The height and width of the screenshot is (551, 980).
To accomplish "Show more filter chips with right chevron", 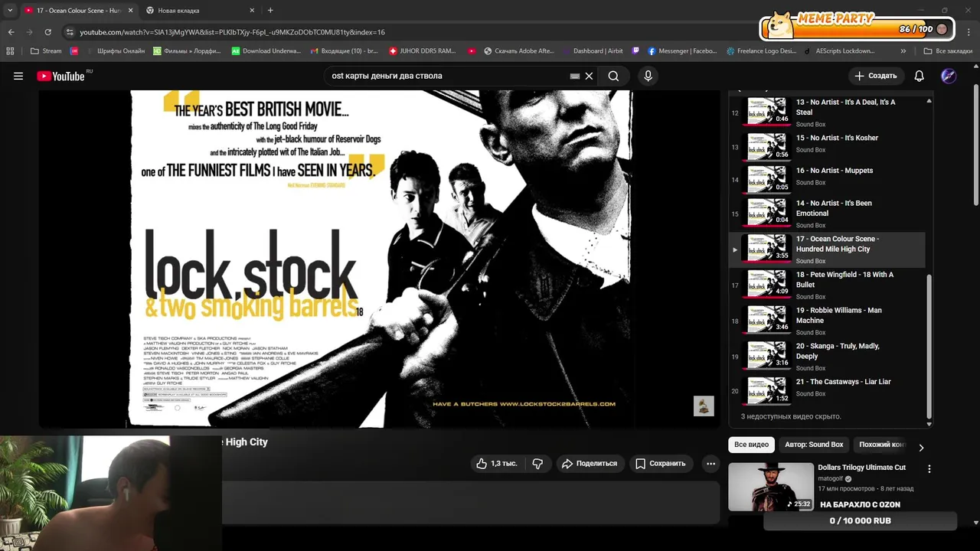I will pyautogui.click(x=921, y=447).
